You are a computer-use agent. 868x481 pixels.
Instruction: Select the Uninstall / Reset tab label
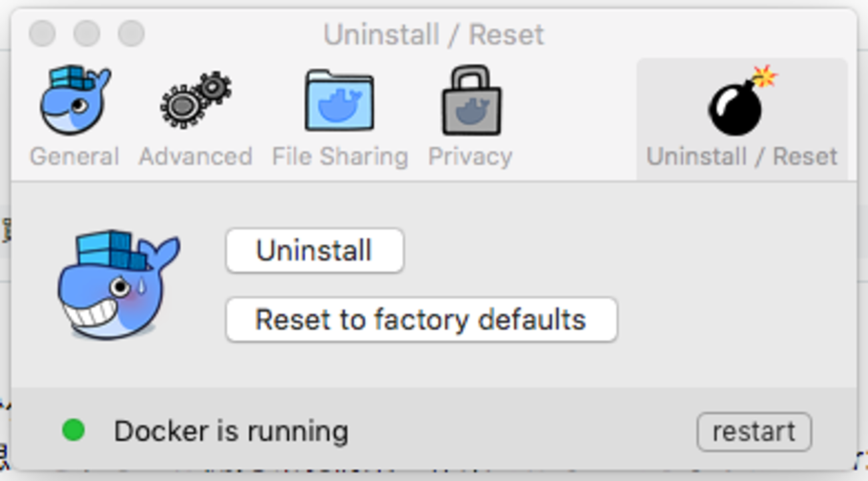tap(742, 156)
